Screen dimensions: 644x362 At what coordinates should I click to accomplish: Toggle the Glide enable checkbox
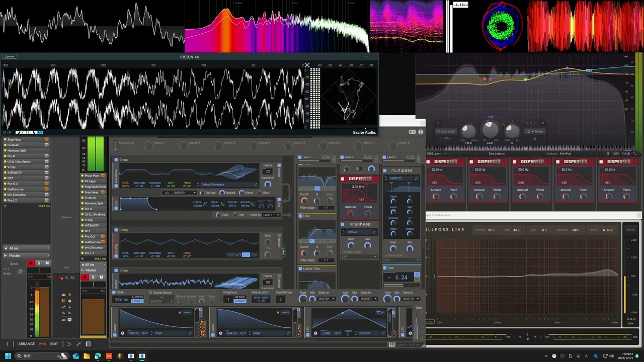114,292
